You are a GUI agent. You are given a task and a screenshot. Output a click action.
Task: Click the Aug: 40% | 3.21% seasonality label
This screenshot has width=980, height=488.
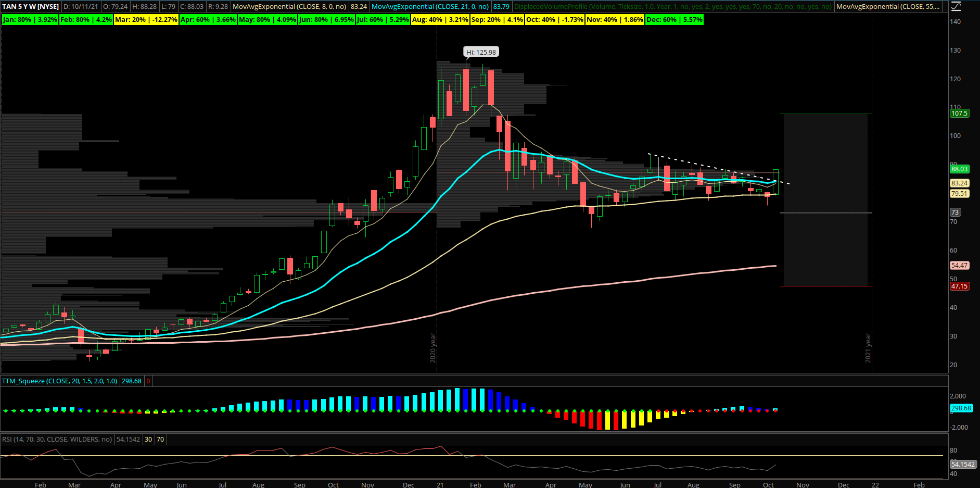point(440,20)
